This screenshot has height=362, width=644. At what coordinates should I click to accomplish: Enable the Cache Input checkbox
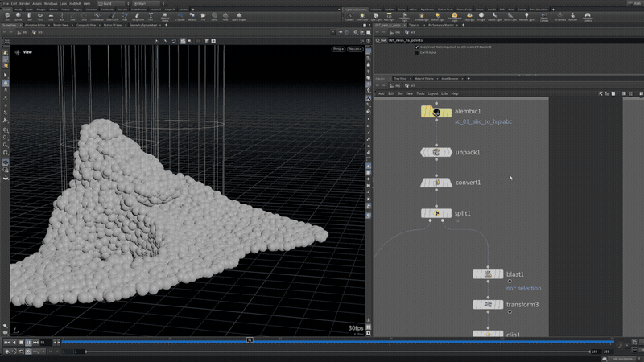(417, 52)
